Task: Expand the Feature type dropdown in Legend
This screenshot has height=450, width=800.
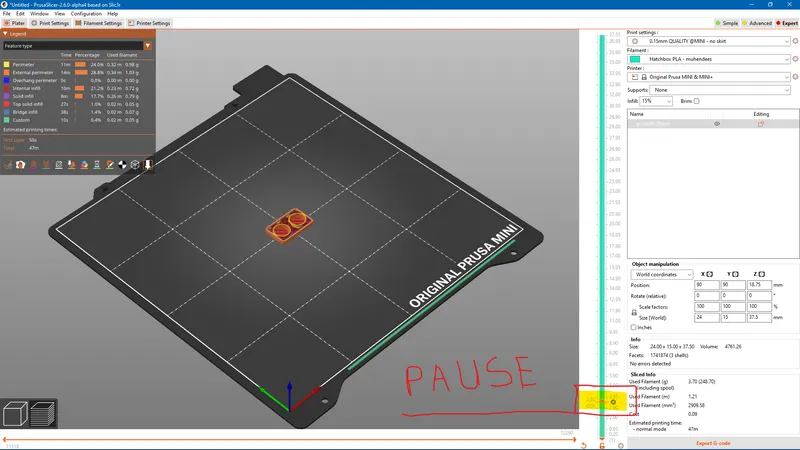Action: pos(148,45)
